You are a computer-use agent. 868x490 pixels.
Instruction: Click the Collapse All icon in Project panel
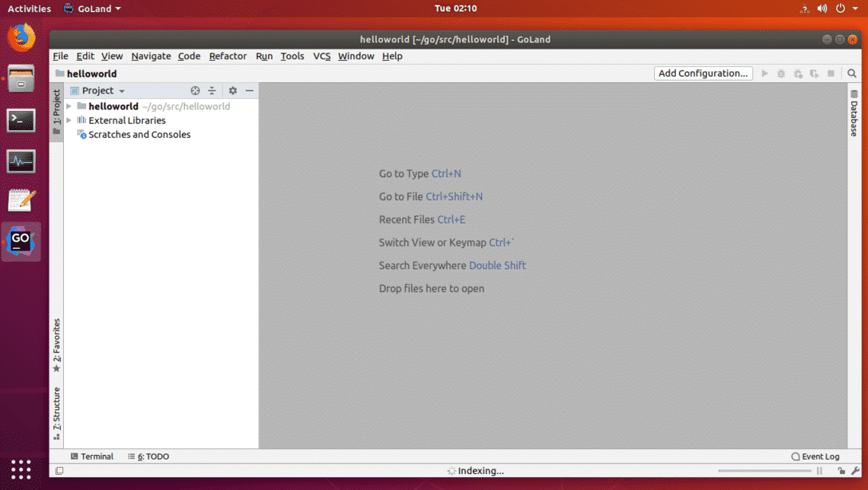212,91
